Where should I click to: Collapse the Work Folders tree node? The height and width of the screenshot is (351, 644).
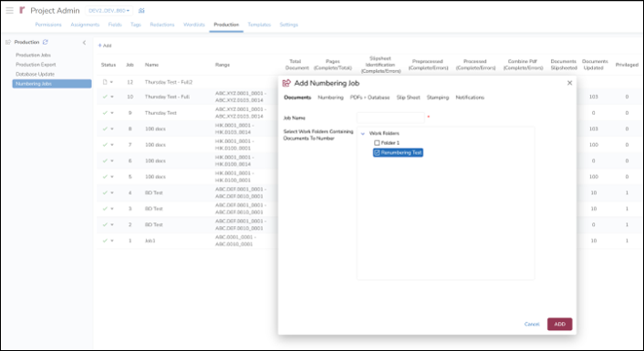(363, 133)
